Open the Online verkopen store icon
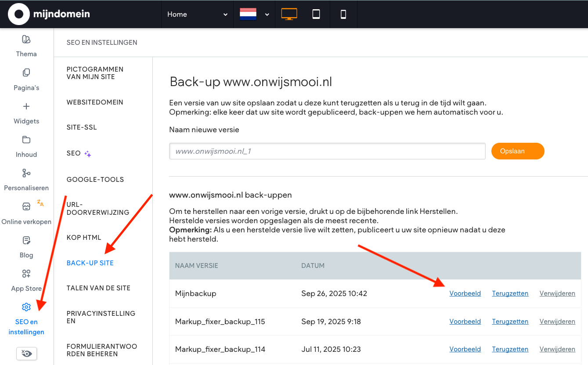The height and width of the screenshot is (365, 588). click(x=26, y=206)
